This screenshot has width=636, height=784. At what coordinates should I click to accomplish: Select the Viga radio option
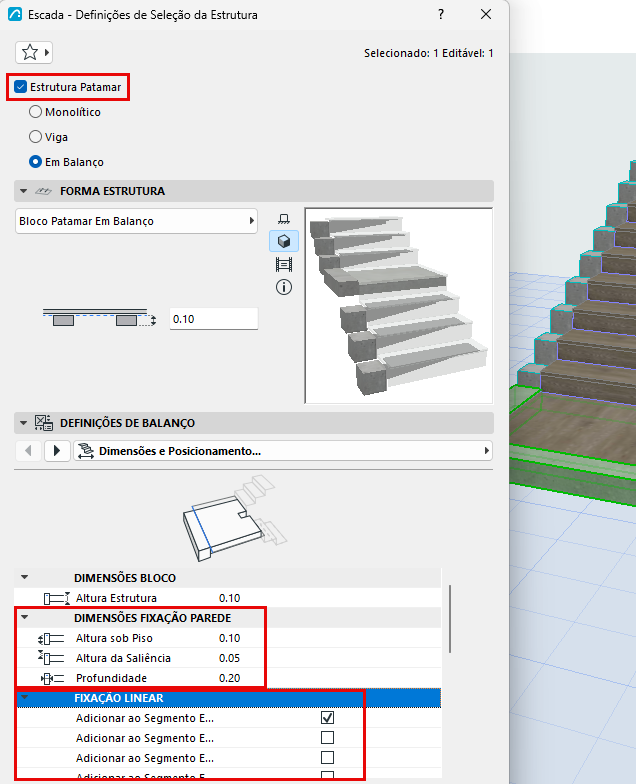pyautogui.click(x=35, y=137)
